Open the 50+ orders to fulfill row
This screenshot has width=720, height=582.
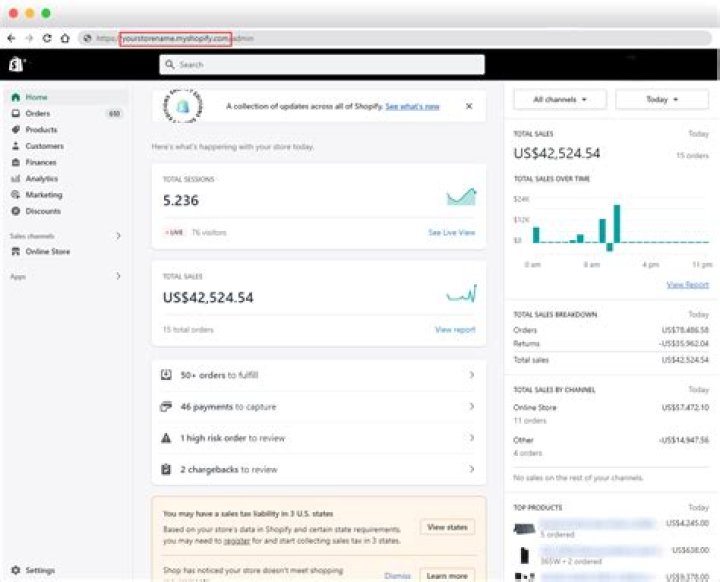pos(318,375)
